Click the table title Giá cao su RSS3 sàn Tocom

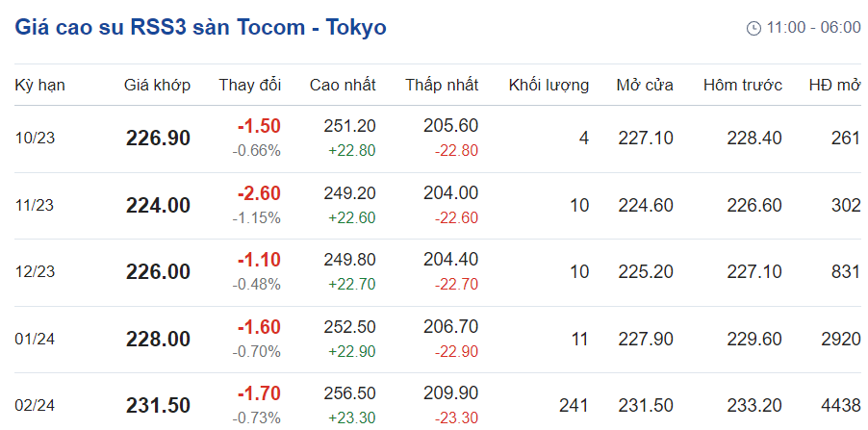[200, 27]
